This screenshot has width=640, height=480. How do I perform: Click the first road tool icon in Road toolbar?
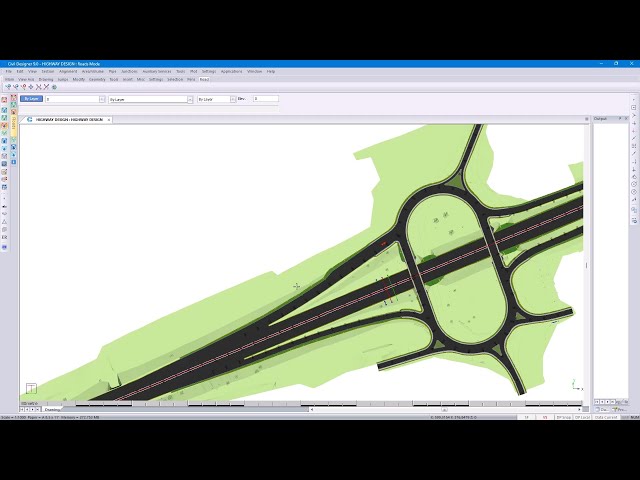(8, 87)
